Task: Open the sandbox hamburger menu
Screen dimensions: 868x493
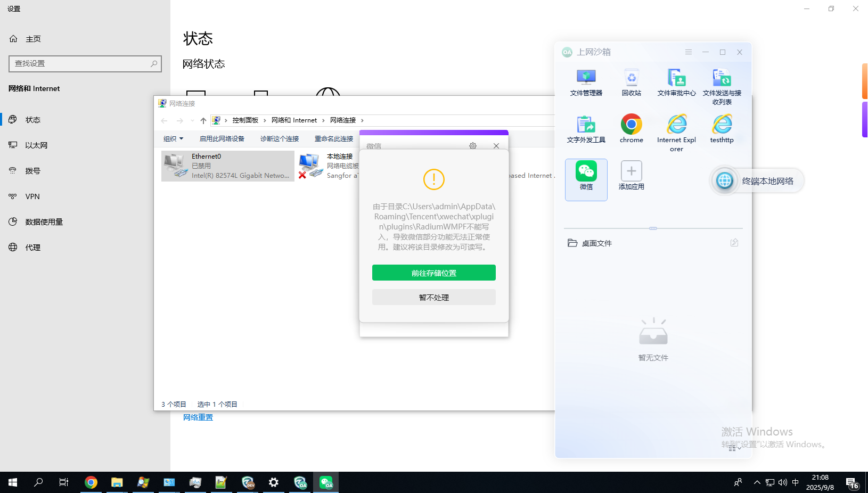Action: click(688, 52)
